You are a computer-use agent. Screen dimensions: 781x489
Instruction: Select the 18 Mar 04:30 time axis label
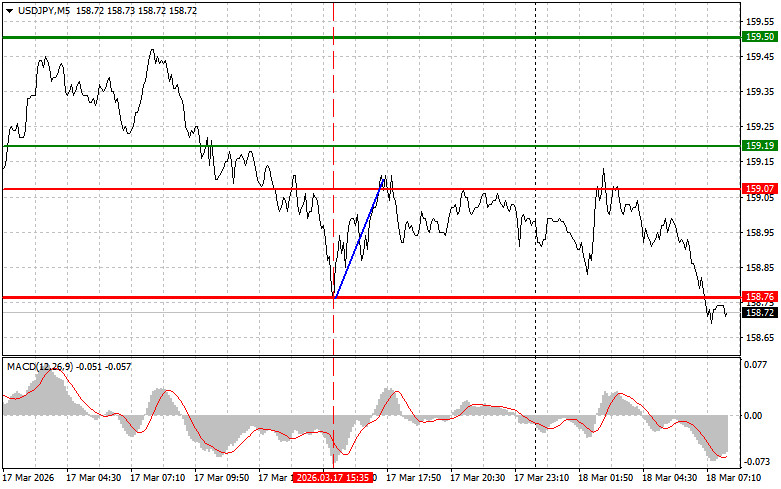(669, 478)
